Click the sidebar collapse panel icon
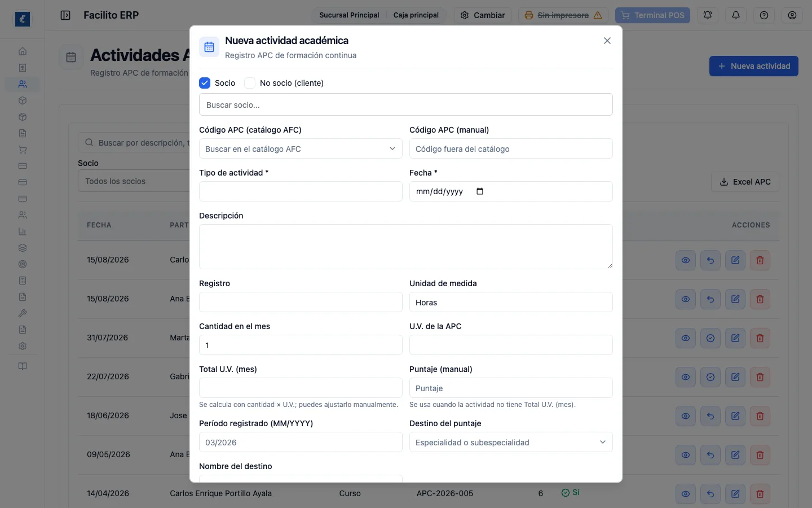Viewport: 812px width, 508px height. [65, 15]
